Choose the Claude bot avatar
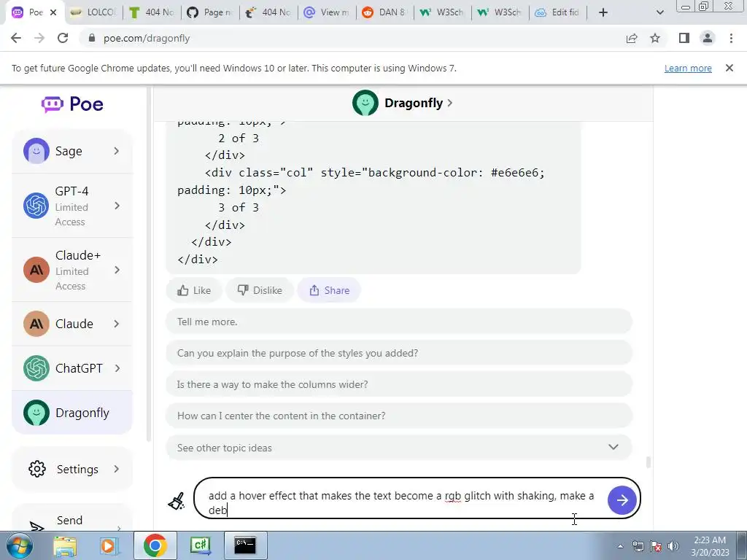The width and height of the screenshot is (747, 560). point(36,324)
